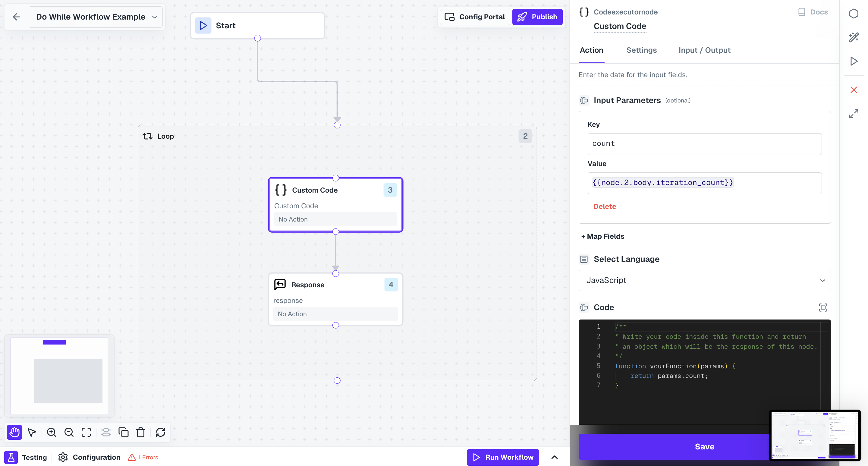Activate the hand pan tool

coord(14,432)
